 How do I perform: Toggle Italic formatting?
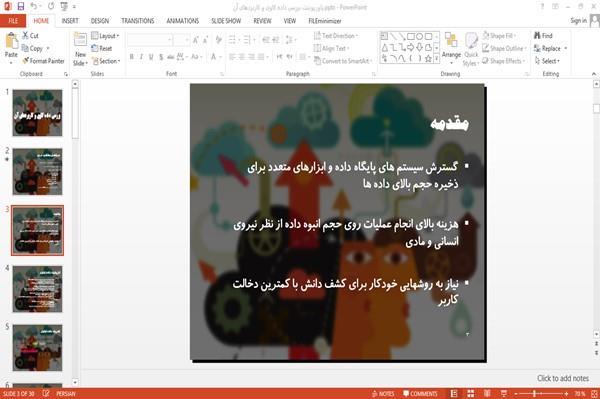click(x=141, y=57)
